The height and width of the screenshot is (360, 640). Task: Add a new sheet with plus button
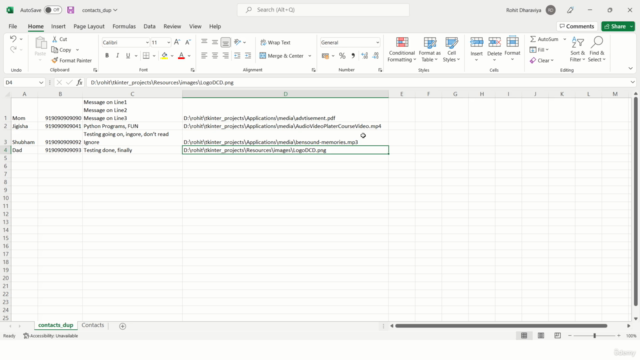click(x=122, y=326)
